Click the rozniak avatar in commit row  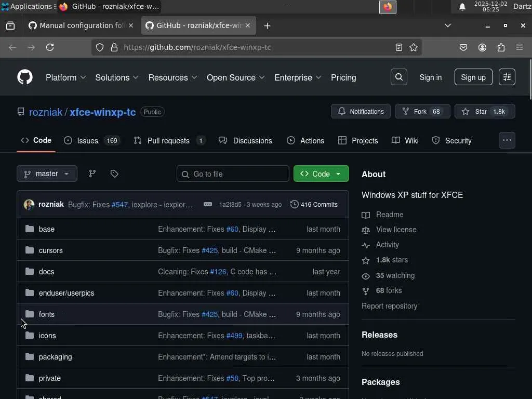29,204
